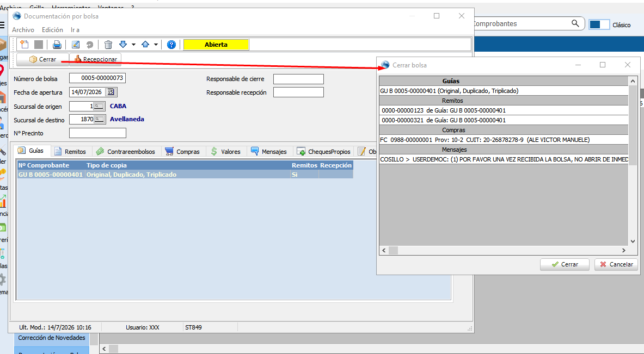Viewport: 644px width, 354px height.
Task: Switch to the Remitos tab
Action: pyautogui.click(x=70, y=151)
